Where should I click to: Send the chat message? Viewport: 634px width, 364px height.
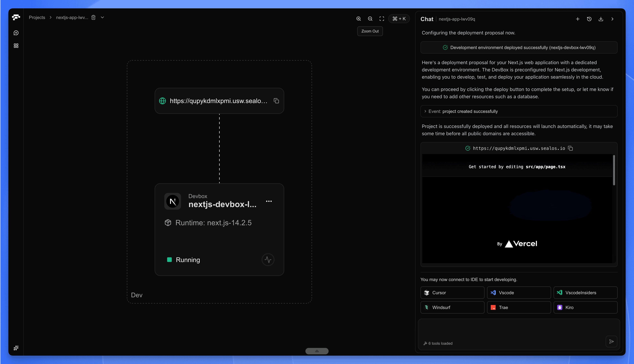pos(611,341)
